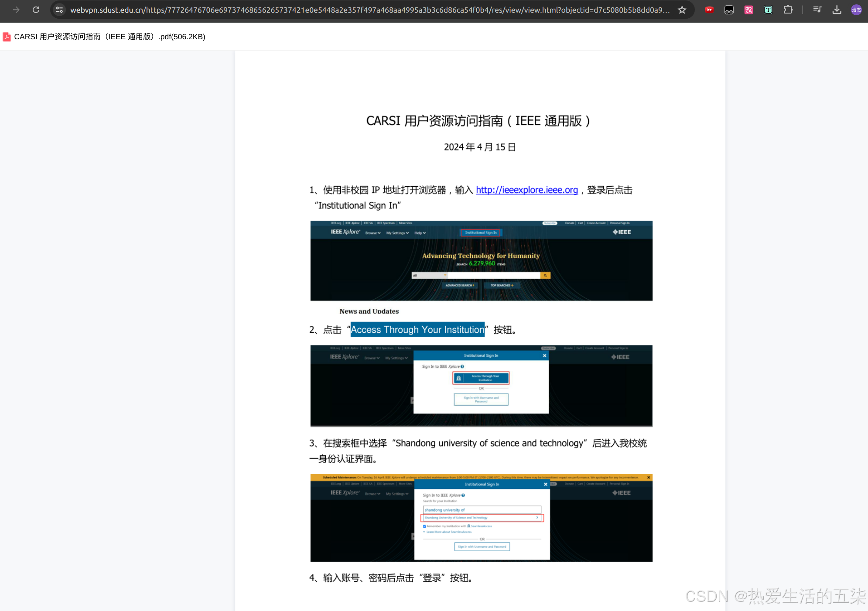Open the ieeexplore.ieee.org hyperlink

tap(526, 190)
